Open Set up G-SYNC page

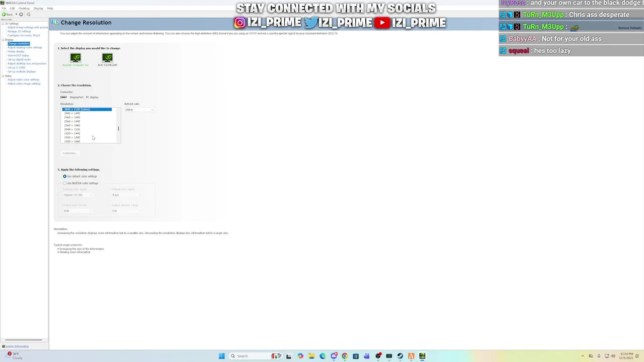point(17,68)
